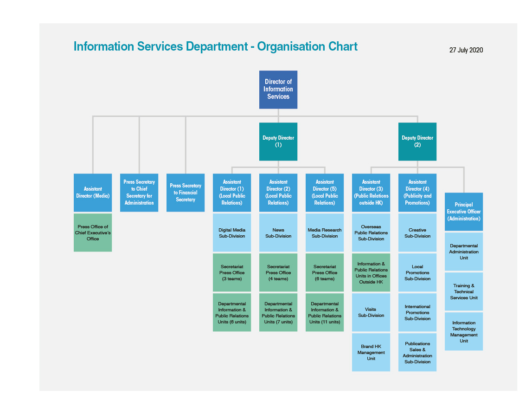Open the Digital Media Sub-Division box
Screen dimensions: 532x406
[x=231, y=232]
